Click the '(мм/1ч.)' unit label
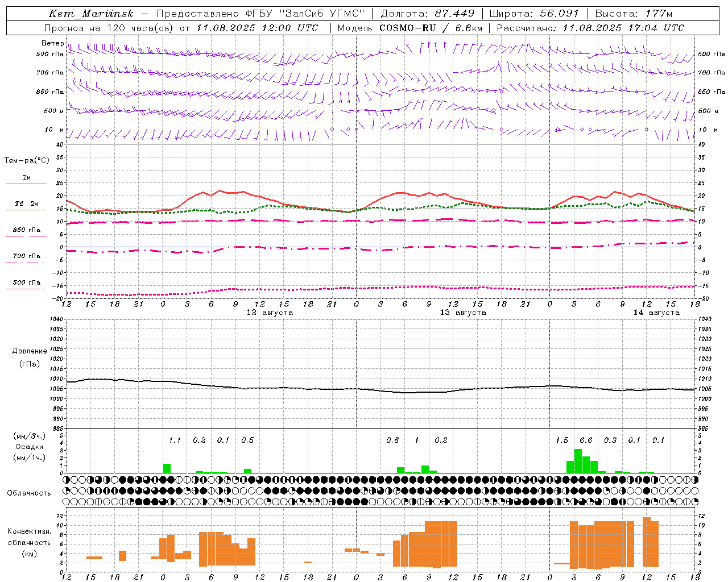The width and height of the screenshot is (728, 582). [29, 458]
